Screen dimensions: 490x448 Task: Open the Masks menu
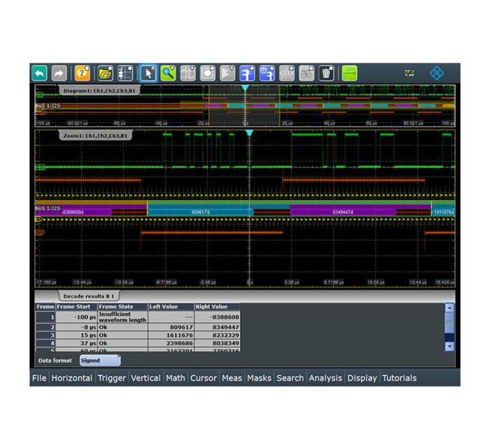259,378
